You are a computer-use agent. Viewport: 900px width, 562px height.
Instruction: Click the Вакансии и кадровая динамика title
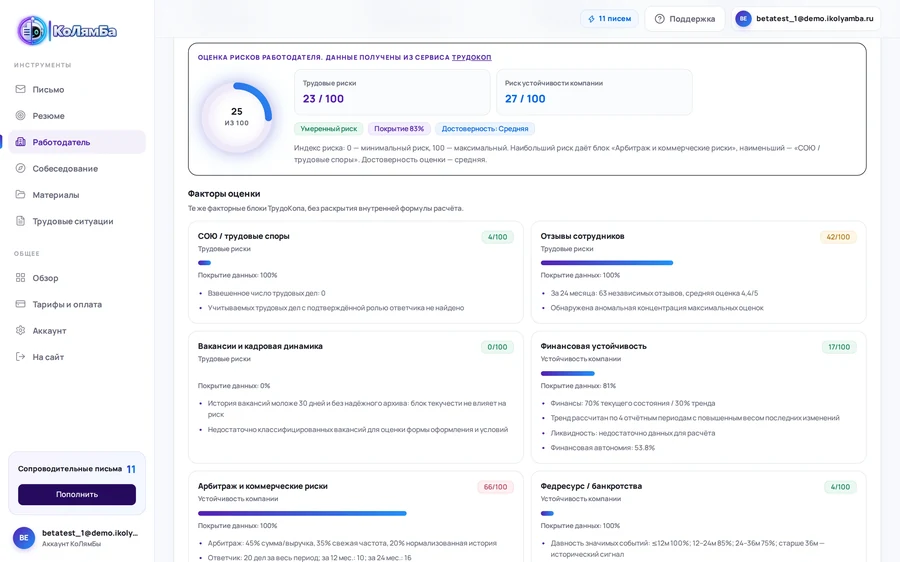[x=260, y=346]
